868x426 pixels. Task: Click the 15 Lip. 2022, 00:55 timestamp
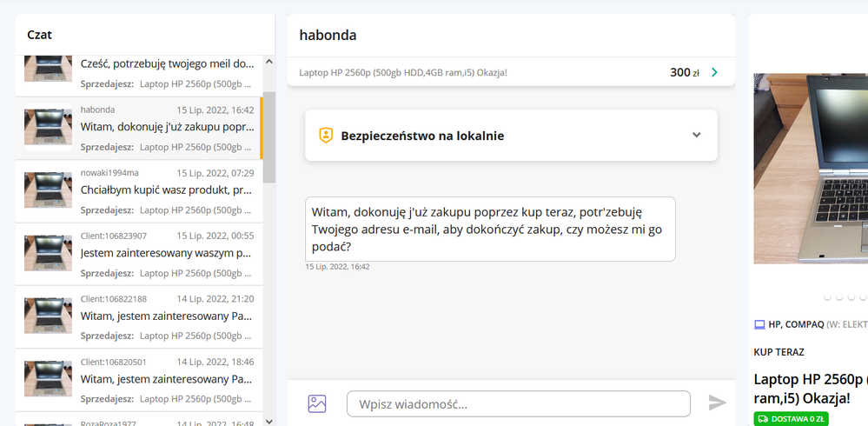pos(215,236)
